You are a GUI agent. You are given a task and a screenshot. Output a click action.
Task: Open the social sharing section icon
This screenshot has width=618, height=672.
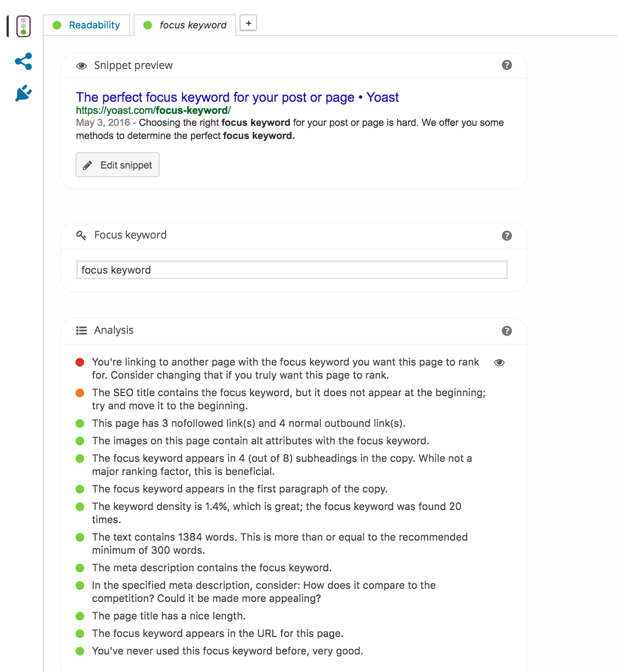pyautogui.click(x=23, y=61)
